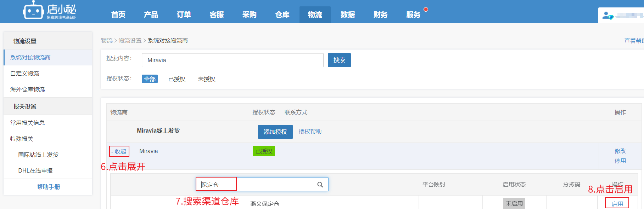Collapse the Miravia row with 收起

(119, 151)
